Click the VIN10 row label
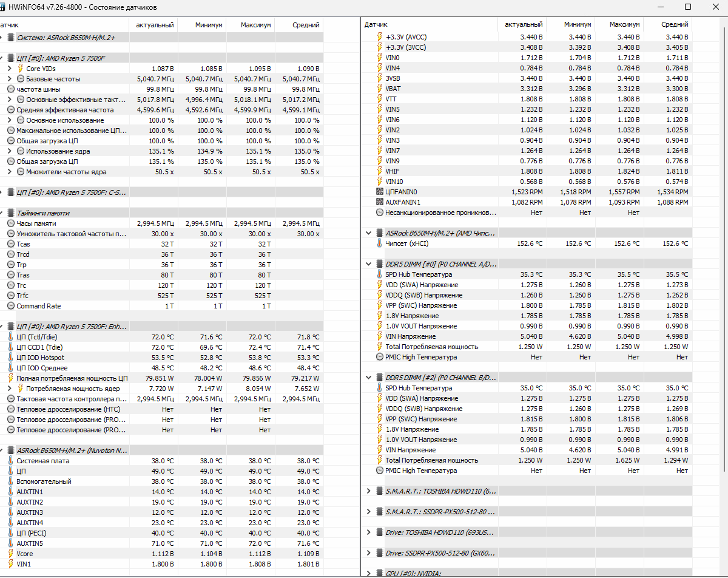 (x=394, y=182)
